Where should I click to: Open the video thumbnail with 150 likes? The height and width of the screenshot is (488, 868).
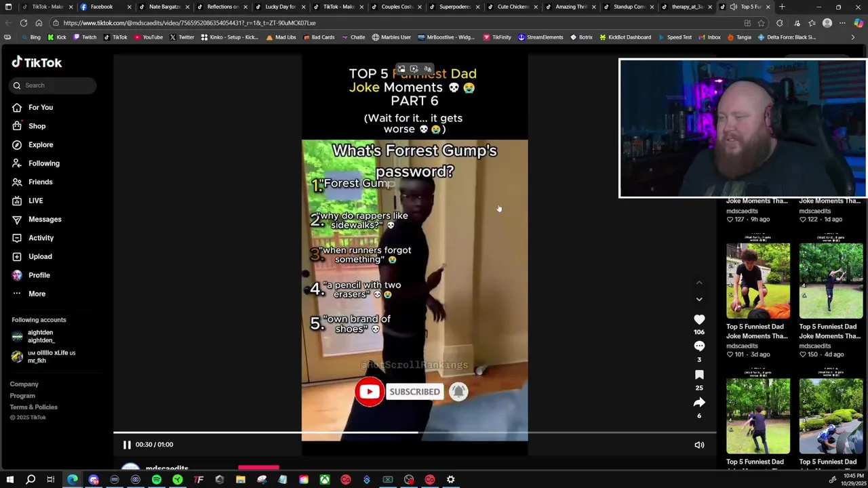coord(831,281)
